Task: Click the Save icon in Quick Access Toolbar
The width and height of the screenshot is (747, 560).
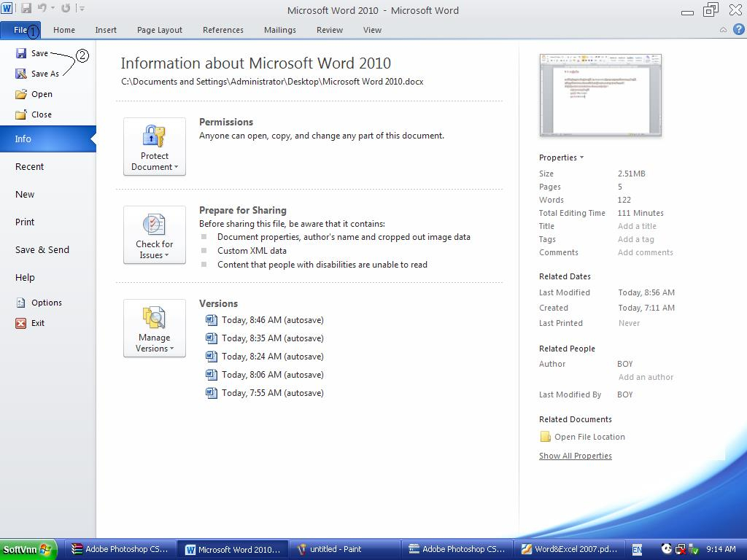Action: [x=26, y=8]
